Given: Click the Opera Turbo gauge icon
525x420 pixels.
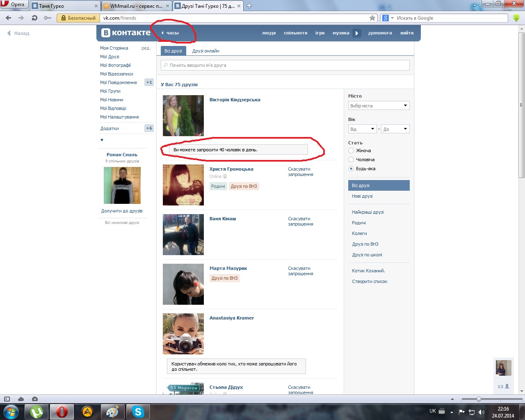Looking at the screenshot, I should pyautogui.click(x=35, y=399).
